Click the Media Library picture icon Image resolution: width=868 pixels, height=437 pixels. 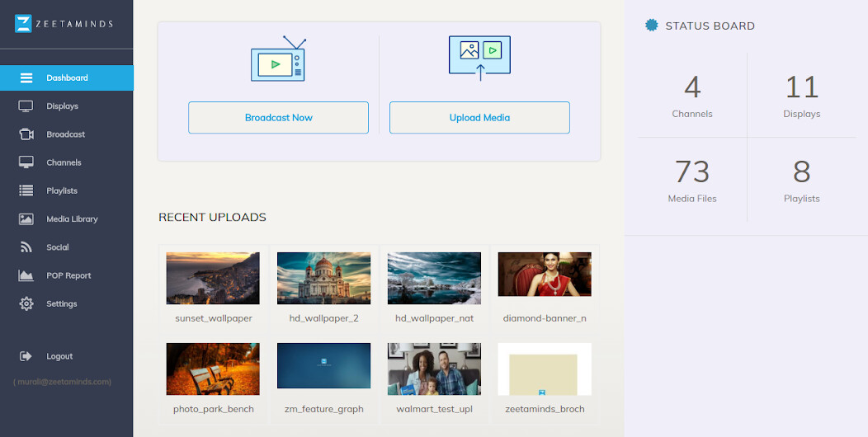[26, 219]
